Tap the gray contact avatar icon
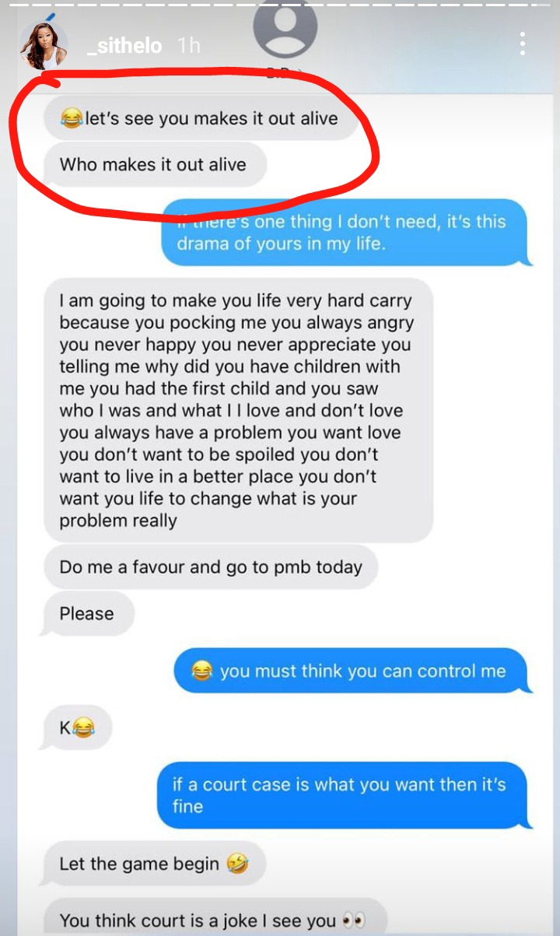 pyautogui.click(x=285, y=29)
